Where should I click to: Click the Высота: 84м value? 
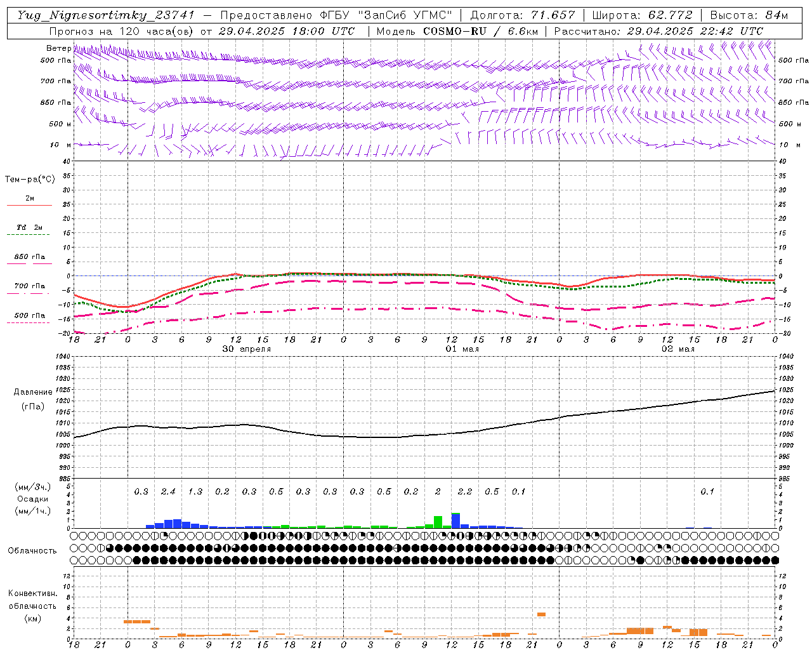pos(749,15)
